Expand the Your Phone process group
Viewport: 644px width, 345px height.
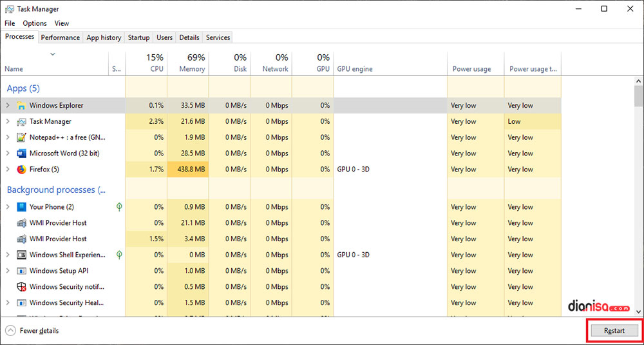[8, 207]
